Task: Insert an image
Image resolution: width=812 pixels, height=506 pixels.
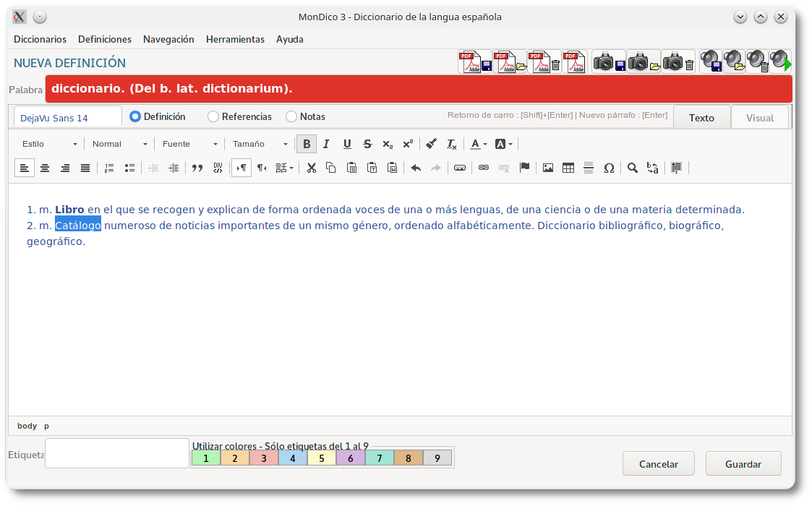Action: tap(548, 168)
